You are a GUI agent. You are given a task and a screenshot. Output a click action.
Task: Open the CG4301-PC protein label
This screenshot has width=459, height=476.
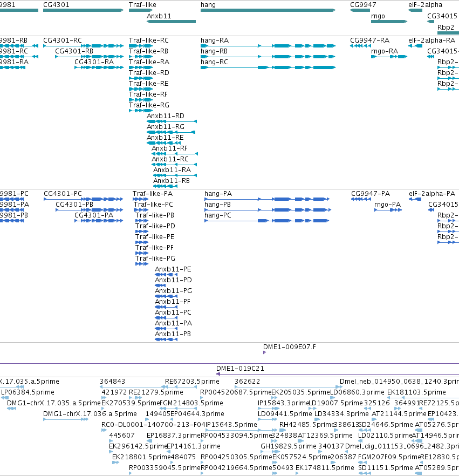(x=63, y=194)
